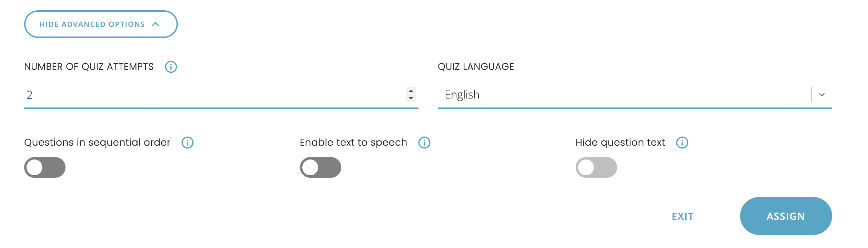This screenshot has height=248, width=868.
Task: Enable Questions in sequential order switch
Action: click(x=45, y=167)
